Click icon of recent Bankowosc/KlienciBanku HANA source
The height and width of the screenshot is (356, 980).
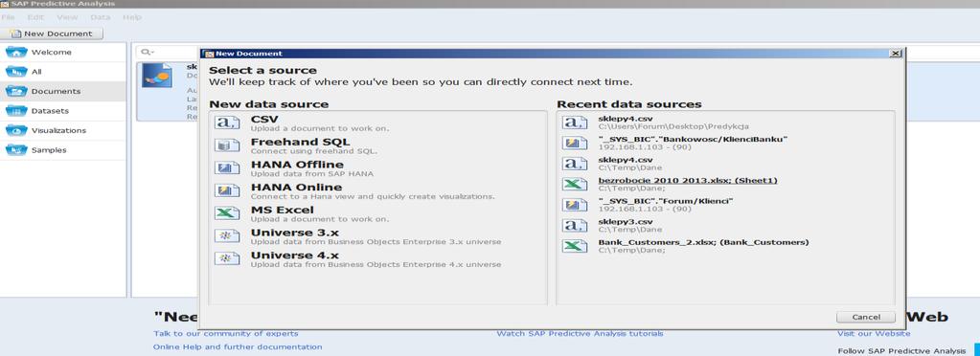click(575, 143)
